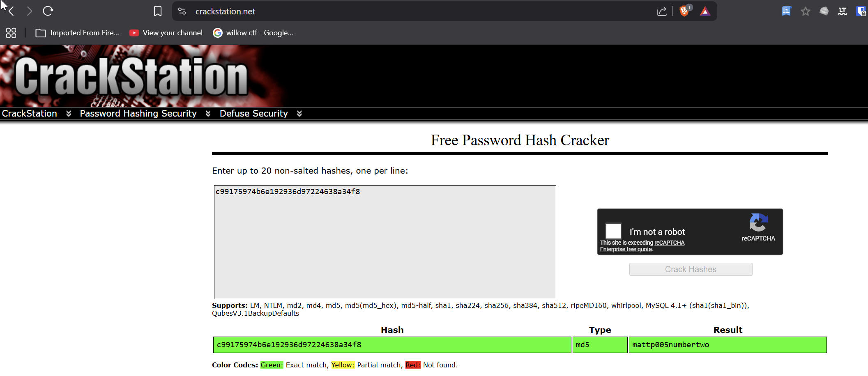Reload the page using refresh icon

pos(48,11)
